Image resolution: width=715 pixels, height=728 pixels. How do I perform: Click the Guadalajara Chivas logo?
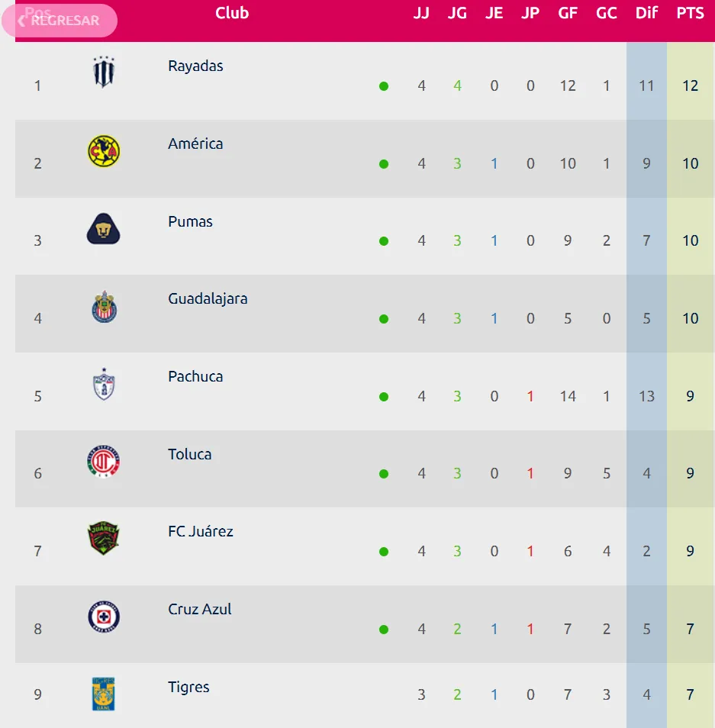pos(104,307)
